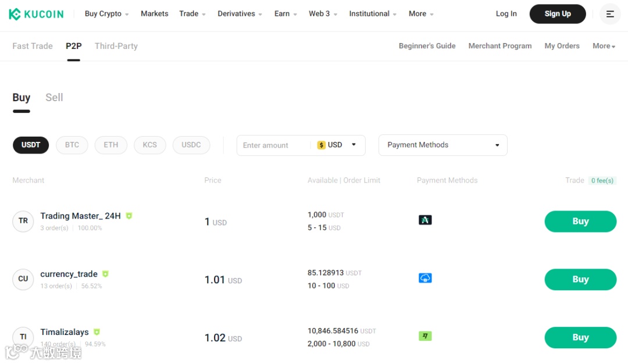This screenshot has height=364, width=628.
Task: Click the 0 fee(s) badge
Action: (602, 181)
